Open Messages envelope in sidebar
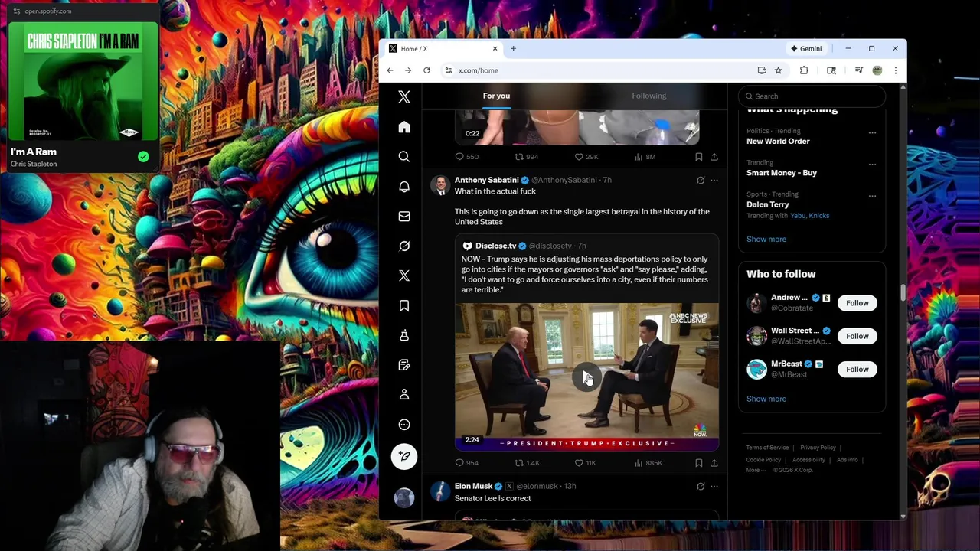The width and height of the screenshot is (980, 551). 404,217
